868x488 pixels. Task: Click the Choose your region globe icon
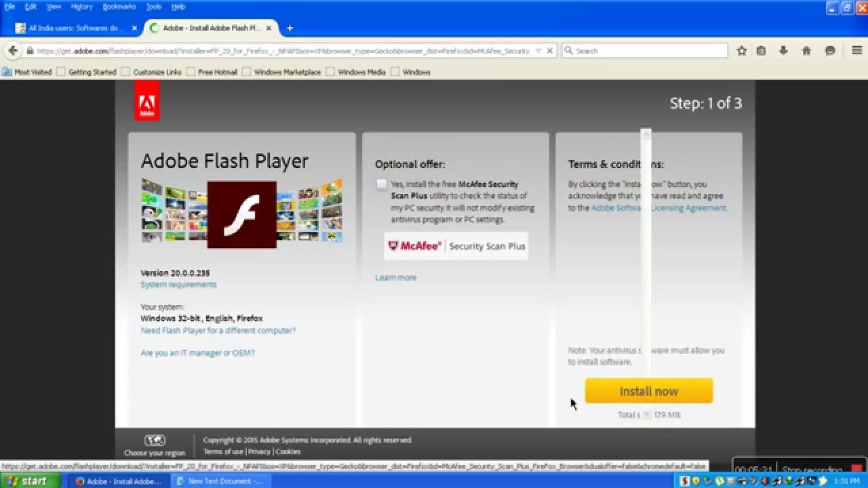click(x=155, y=440)
